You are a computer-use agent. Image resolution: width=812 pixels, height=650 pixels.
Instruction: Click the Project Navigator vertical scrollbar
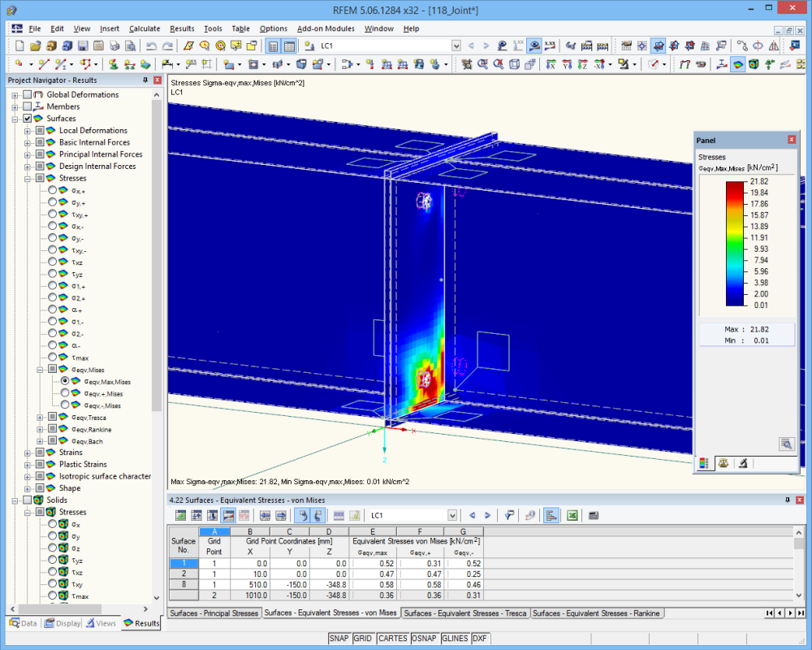(x=157, y=254)
